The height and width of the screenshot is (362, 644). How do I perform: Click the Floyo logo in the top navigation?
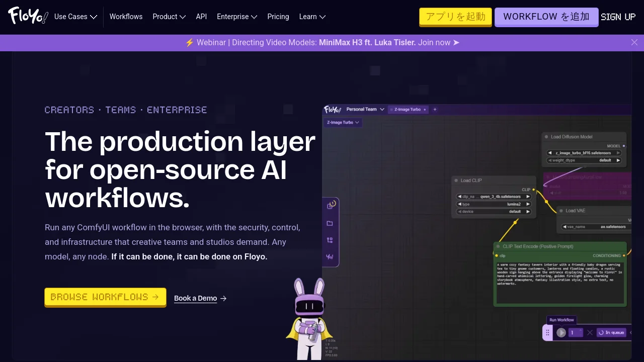click(28, 16)
